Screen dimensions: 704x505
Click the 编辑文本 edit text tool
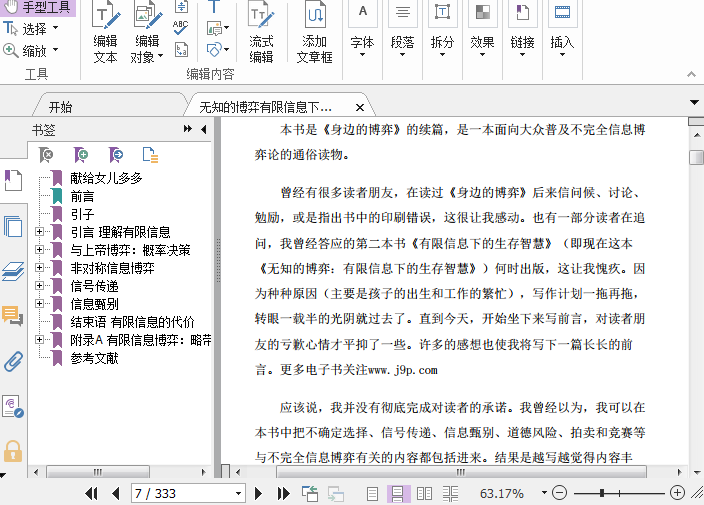tap(106, 32)
